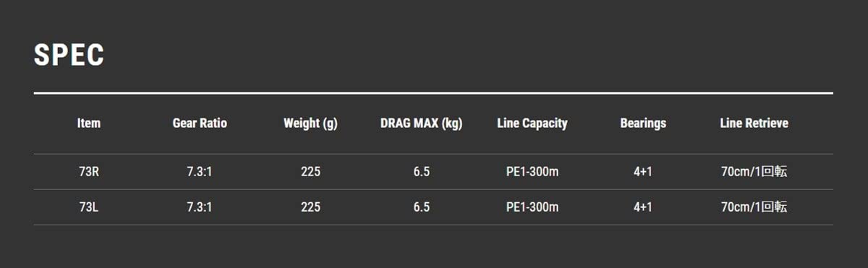The width and height of the screenshot is (868, 268).
Task: Select PE1-300m line capacity for 73L
Action: click(532, 207)
